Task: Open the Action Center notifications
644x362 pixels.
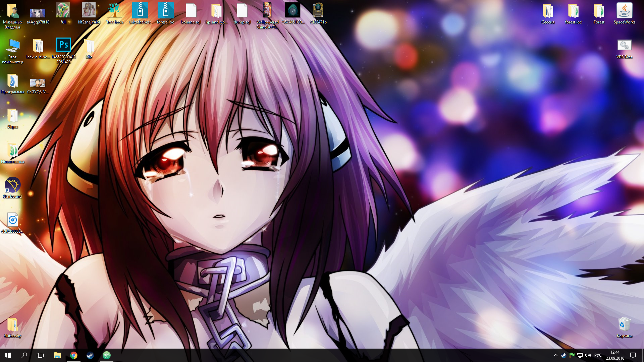Action: click(633, 355)
